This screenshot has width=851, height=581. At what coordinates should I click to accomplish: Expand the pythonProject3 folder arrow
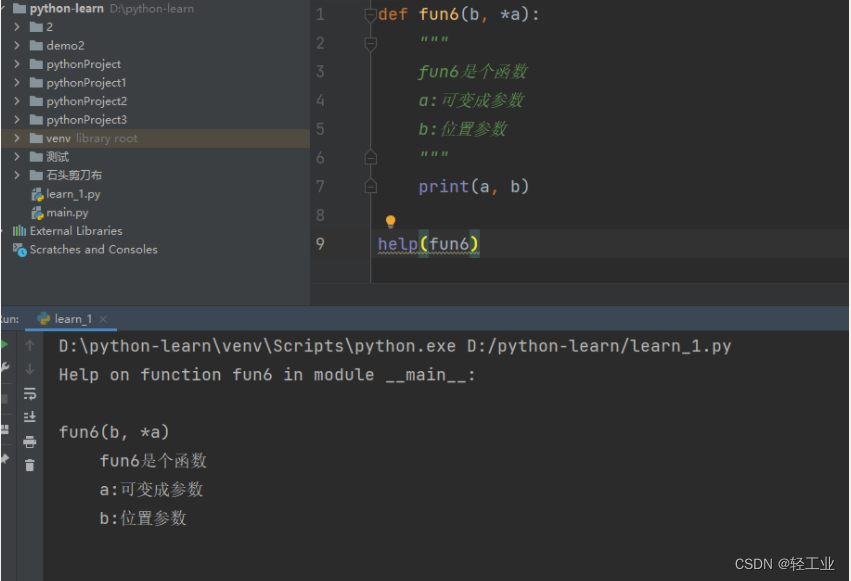tap(17, 119)
